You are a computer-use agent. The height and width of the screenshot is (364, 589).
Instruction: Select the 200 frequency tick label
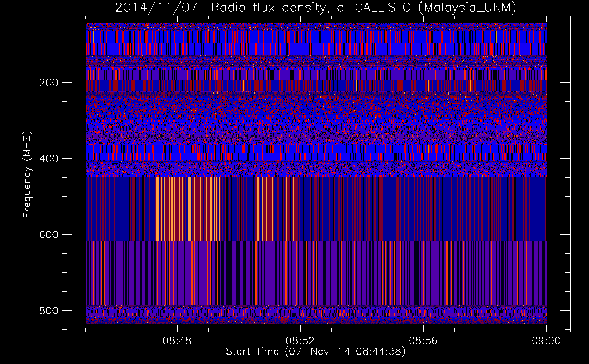click(49, 83)
